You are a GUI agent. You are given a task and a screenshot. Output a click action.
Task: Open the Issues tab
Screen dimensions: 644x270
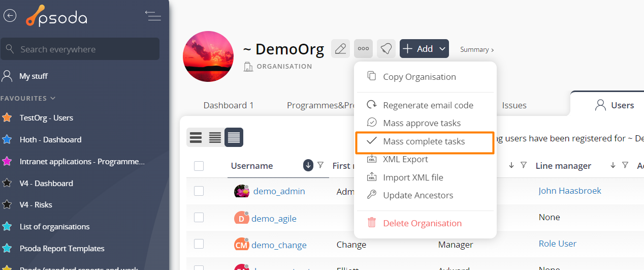[x=514, y=105]
